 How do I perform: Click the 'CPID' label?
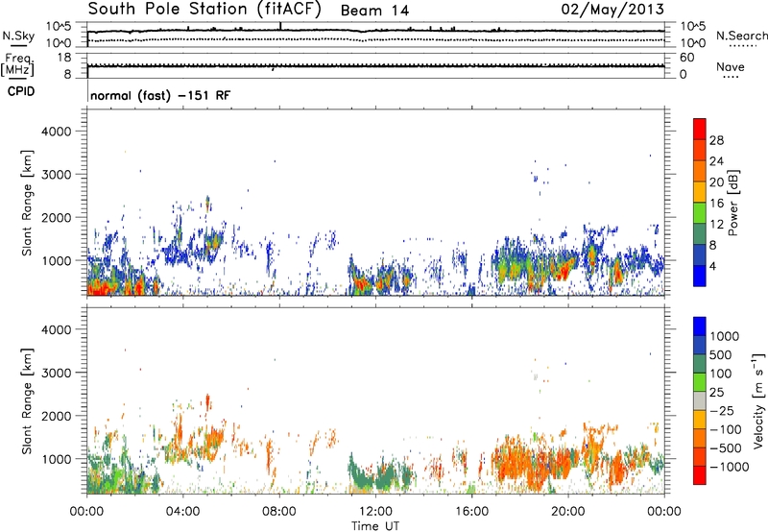coord(21,91)
